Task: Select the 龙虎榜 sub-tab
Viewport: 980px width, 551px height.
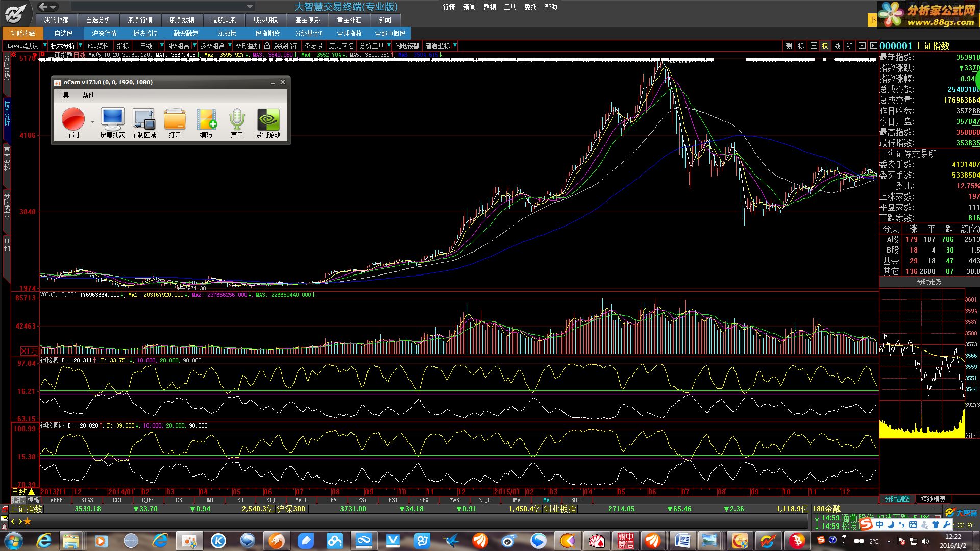Action: pos(227,33)
